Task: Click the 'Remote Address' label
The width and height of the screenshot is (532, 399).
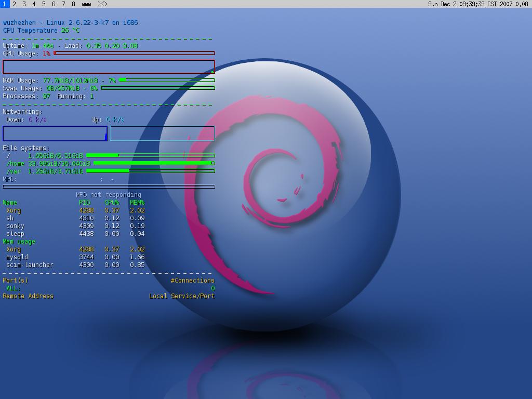Action: (x=28, y=296)
